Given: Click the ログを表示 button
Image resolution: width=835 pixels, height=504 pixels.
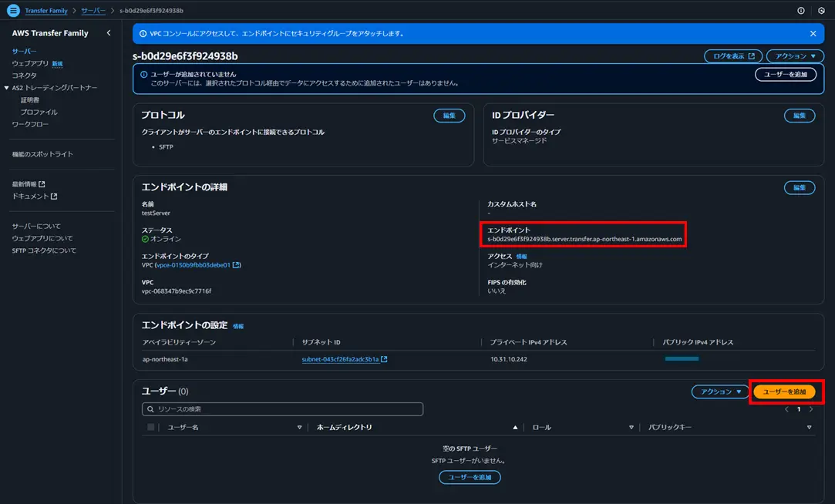Looking at the screenshot, I should 733,56.
